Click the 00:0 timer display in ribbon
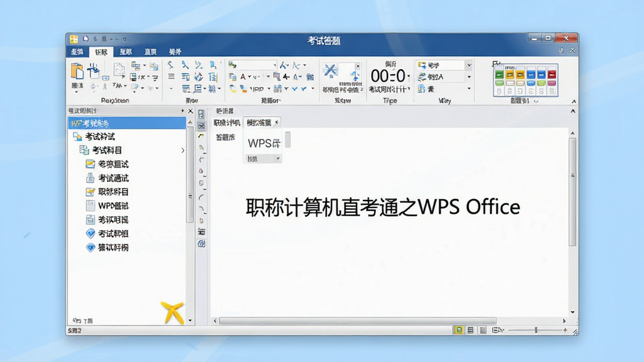 point(388,76)
